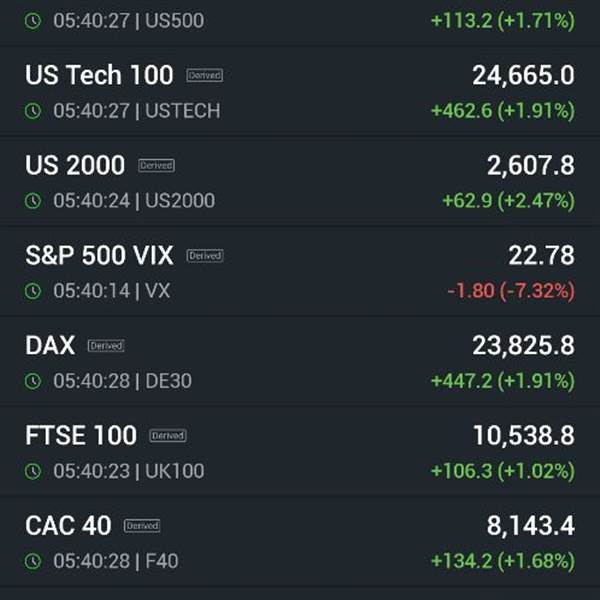Click the clock icon beside US500 time
600x600 pixels.
[33, 21]
